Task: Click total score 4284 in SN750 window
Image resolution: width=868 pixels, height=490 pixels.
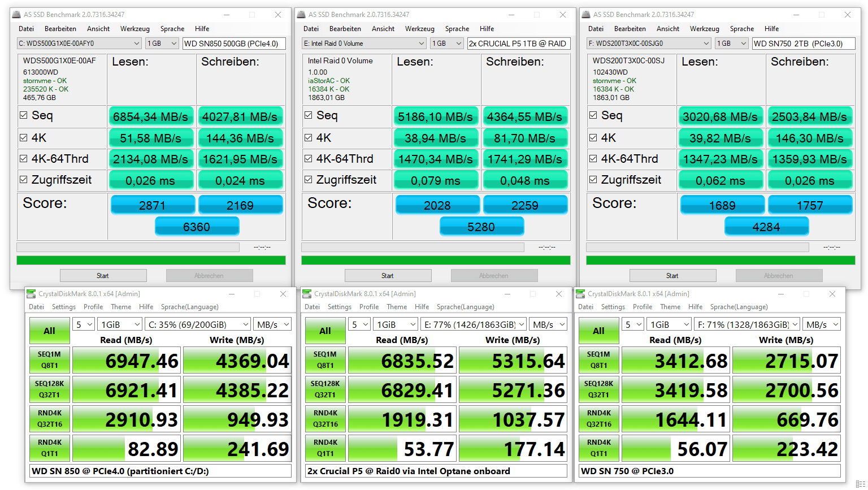Action: pyautogui.click(x=766, y=227)
